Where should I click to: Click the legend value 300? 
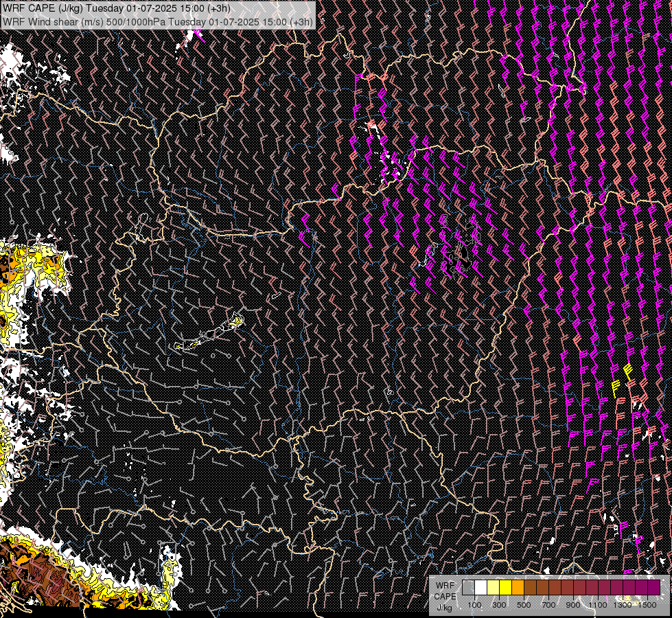pyautogui.click(x=499, y=605)
